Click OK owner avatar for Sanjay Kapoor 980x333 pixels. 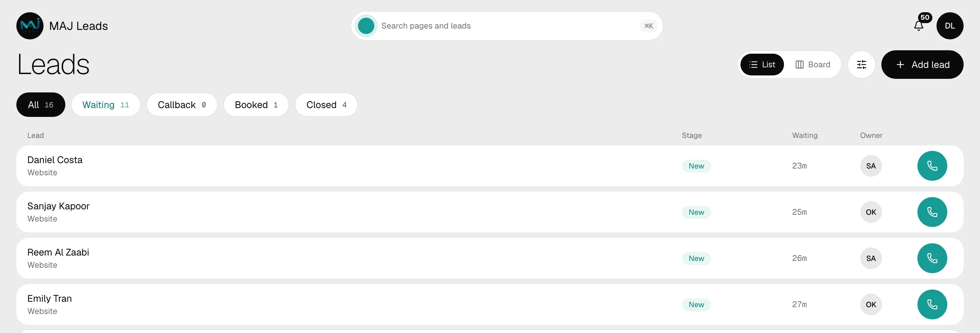coord(871,212)
